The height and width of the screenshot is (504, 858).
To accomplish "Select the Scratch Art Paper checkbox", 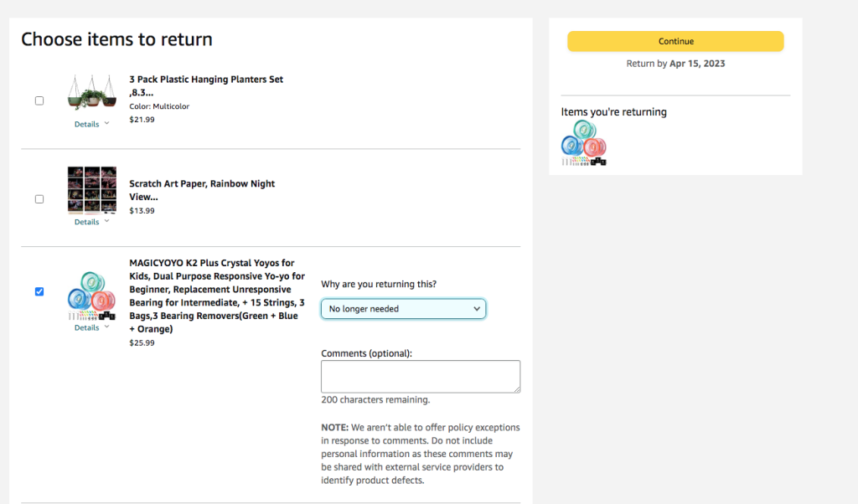I will point(39,198).
